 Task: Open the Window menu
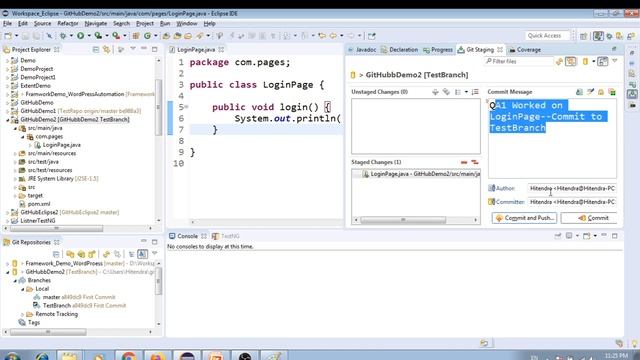[x=187, y=24]
